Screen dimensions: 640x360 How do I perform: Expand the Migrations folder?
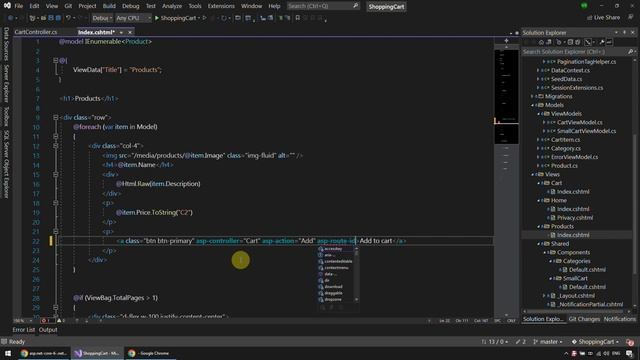coord(533,97)
